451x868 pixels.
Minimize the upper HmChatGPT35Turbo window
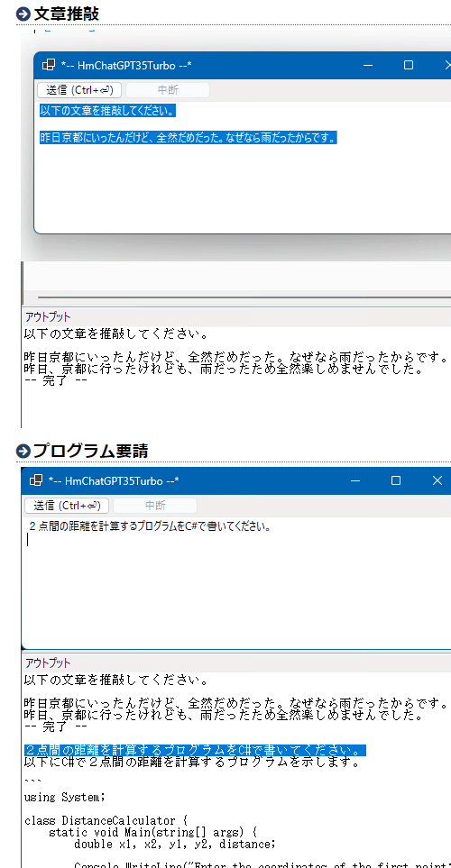[368, 65]
